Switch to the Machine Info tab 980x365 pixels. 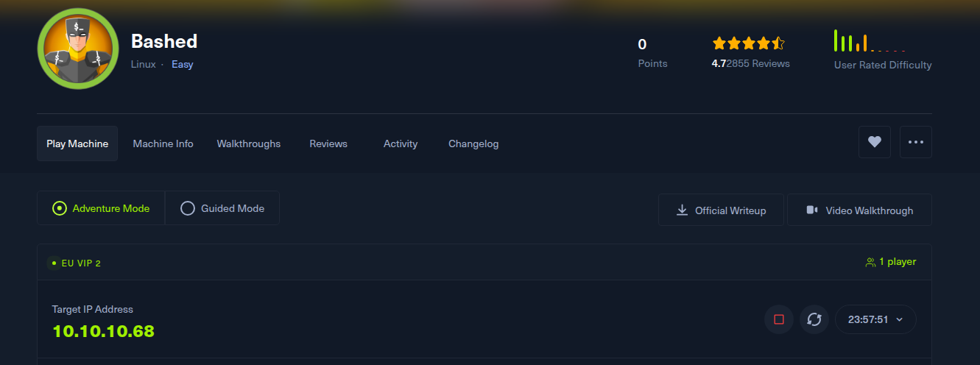(163, 143)
